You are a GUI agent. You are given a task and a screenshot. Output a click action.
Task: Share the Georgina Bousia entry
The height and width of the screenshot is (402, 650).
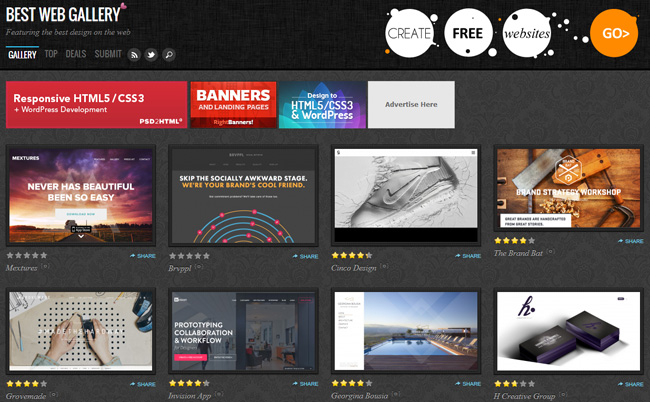(468, 384)
